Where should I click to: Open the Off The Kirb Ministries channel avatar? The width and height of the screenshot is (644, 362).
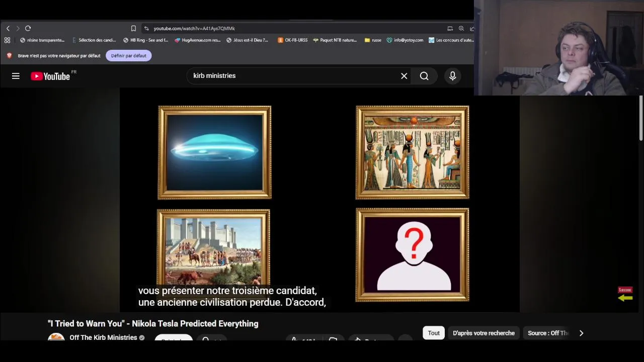coord(56,337)
